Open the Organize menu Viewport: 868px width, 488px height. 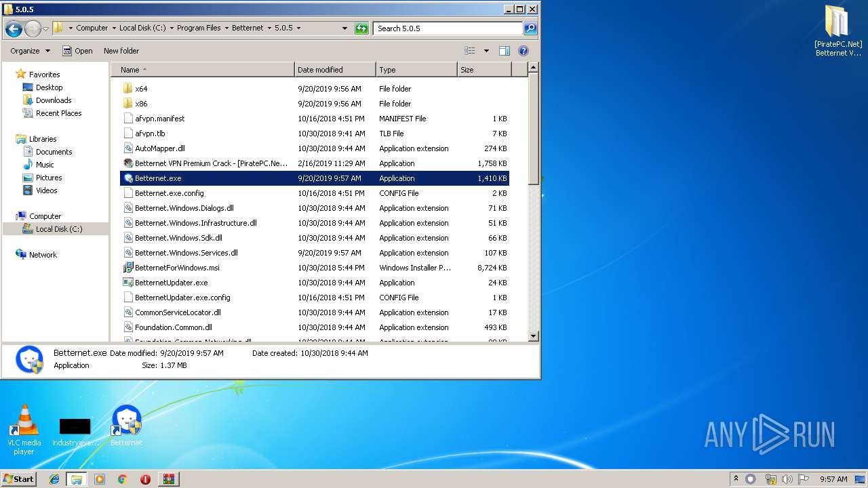[x=30, y=51]
